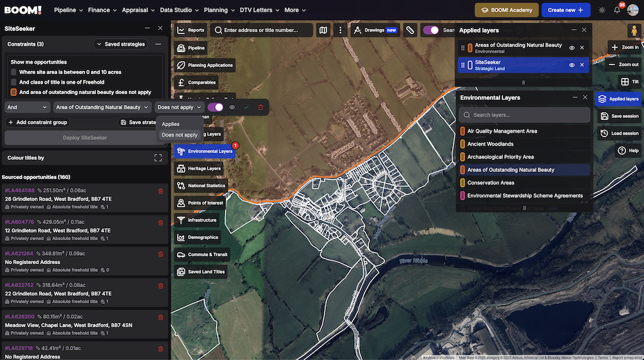Screen dimensions: 644x360
Task: Hide the SiteSeeker applied layer
Action: pos(572,65)
